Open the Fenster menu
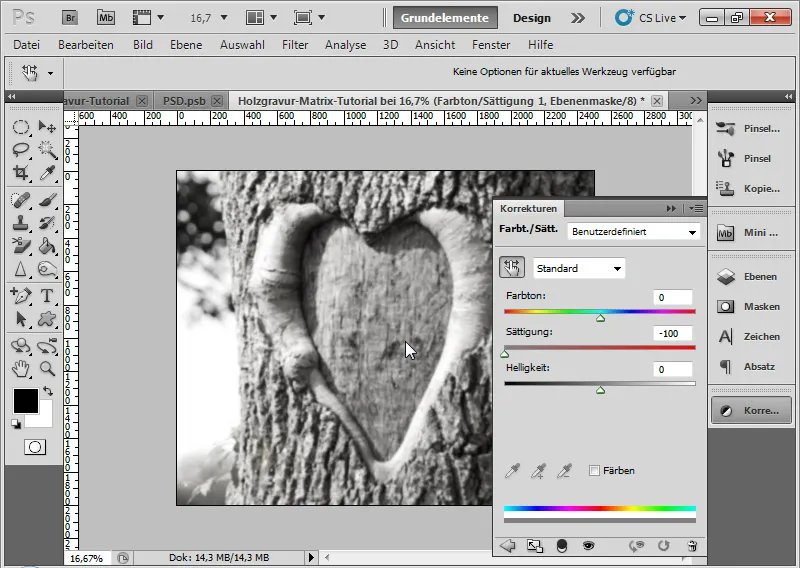The height and width of the screenshot is (568, 800). 491,45
